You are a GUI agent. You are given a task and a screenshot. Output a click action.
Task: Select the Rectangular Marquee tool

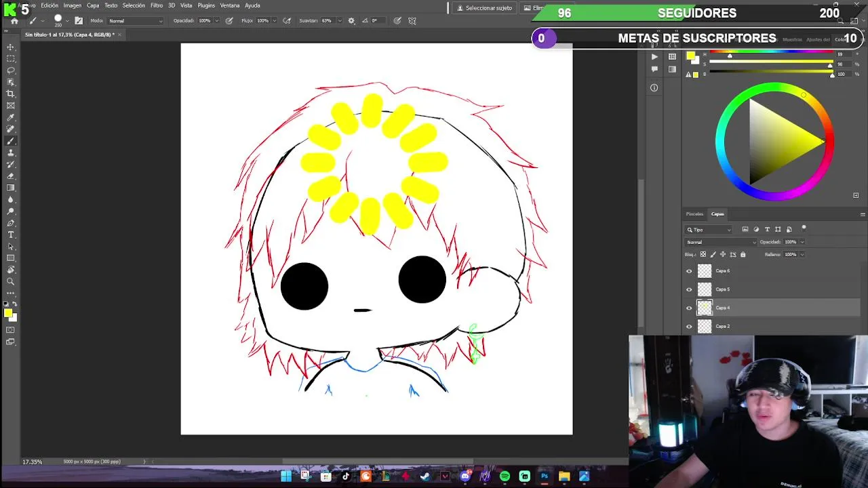point(11,58)
